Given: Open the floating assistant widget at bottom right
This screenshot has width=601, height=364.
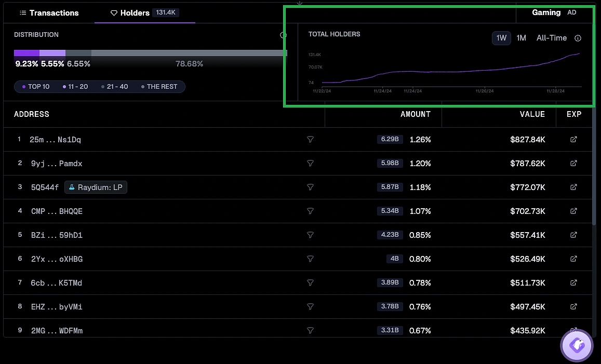Looking at the screenshot, I should 577,345.
